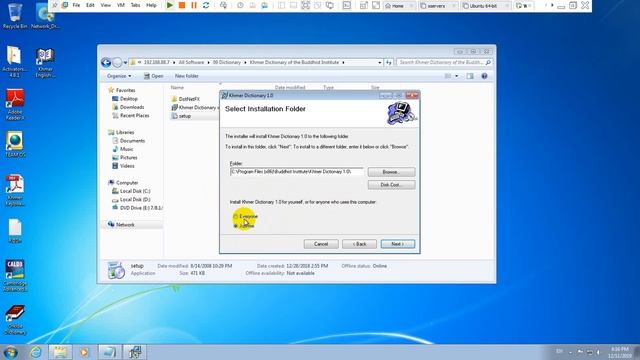The image size is (640, 360).
Task: Enter full screen mode icon in VMware toolbar
Action: pyautogui.click(x=305, y=5)
